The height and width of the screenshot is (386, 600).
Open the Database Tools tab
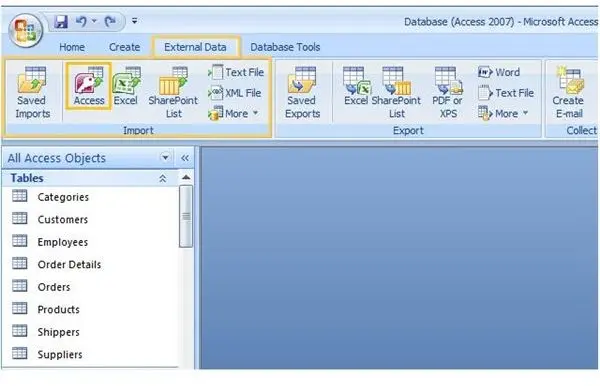(285, 47)
